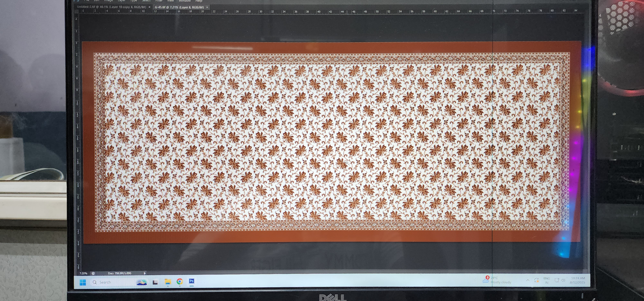Open the Windows Start menu

pyautogui.click(x=83, y=282)
